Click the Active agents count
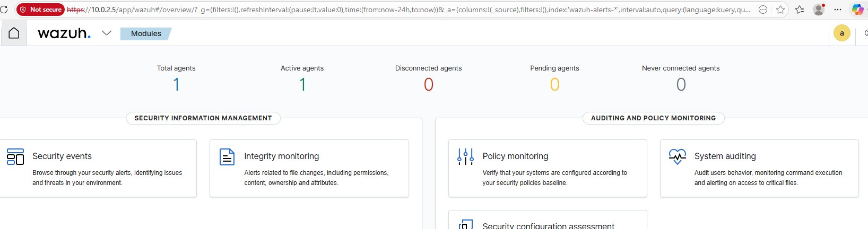 tap(302, 84)
